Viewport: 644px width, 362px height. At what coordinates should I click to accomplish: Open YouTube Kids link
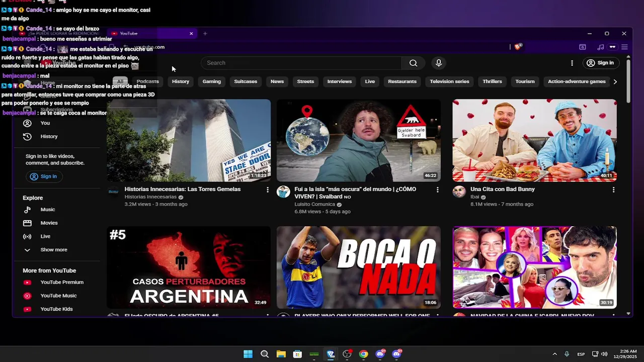pos(57,309)
